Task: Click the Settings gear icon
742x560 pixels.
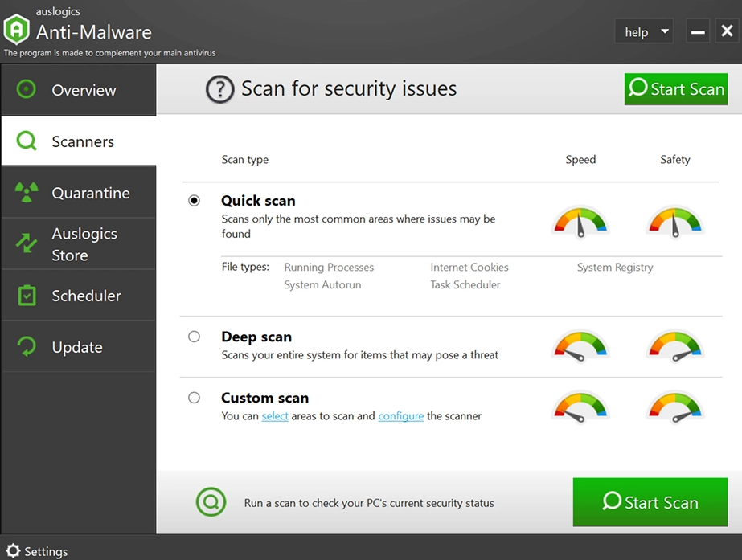Action: pos(13,551)
